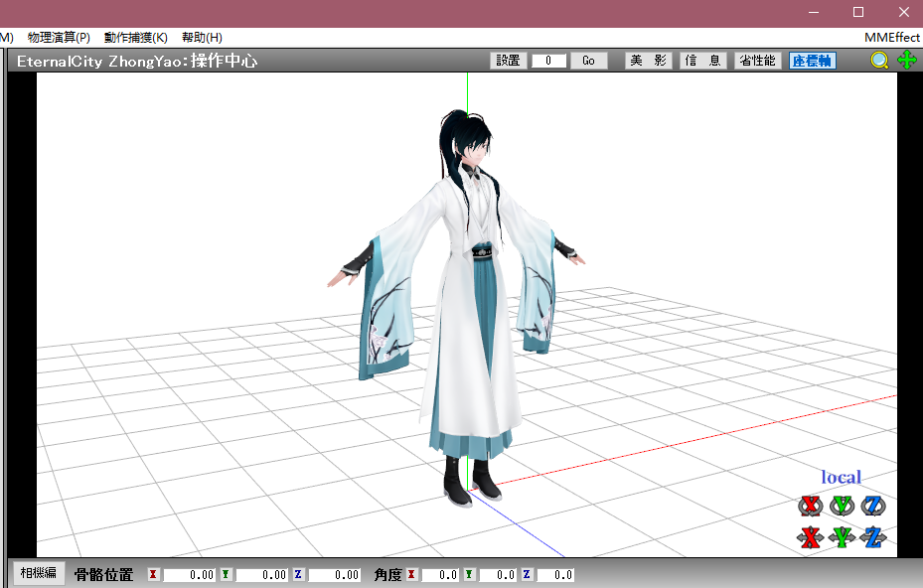Open the 幫助(H) menu
Image resolution: width=923 pixels, height=588 pixels.
click(x=202, y=37)
